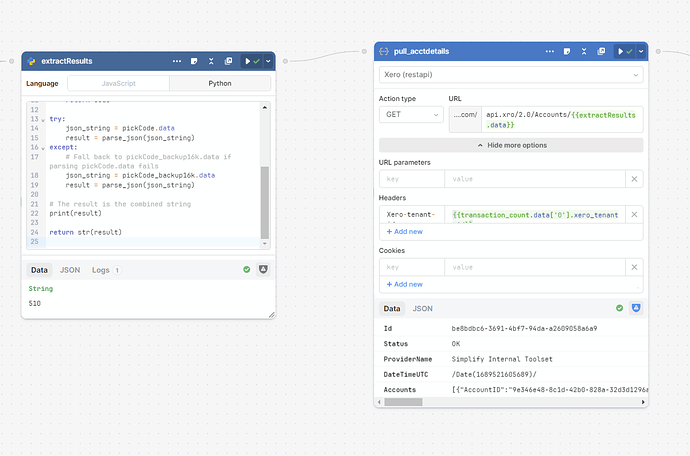
Task: Switch to the Data tab in pull_acctdetails
Action: click(x=392, y=309)
